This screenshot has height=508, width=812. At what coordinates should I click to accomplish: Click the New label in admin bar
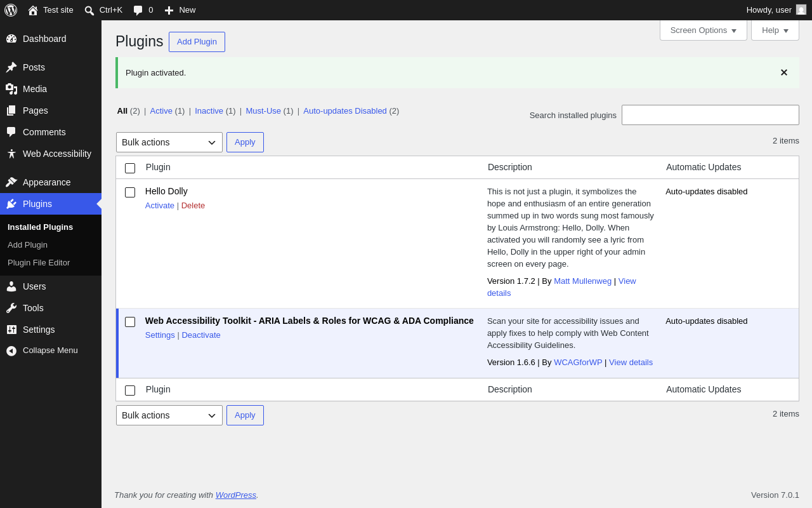point(187,10)
